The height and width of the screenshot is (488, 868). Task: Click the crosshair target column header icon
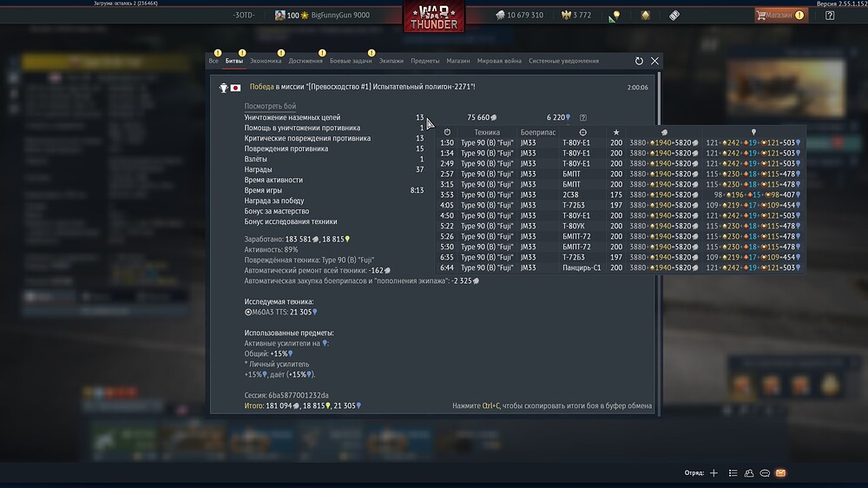tap(583, 132)
